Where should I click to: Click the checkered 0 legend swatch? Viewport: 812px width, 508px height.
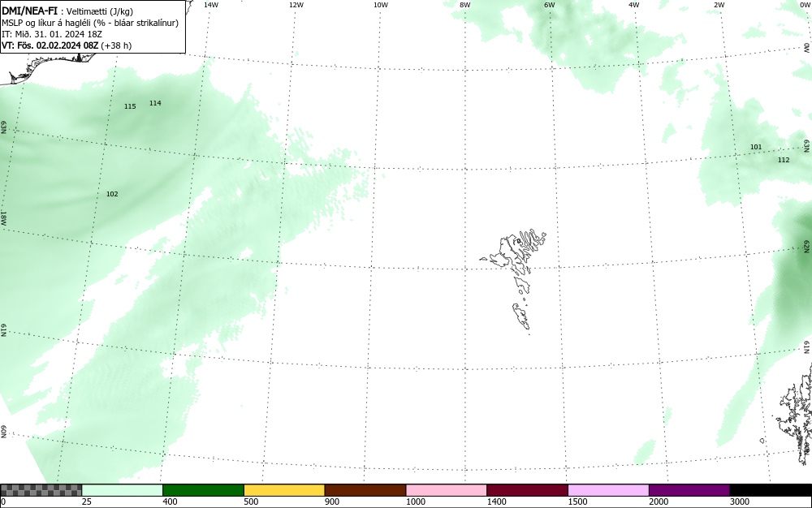click(x=41, y=490)
